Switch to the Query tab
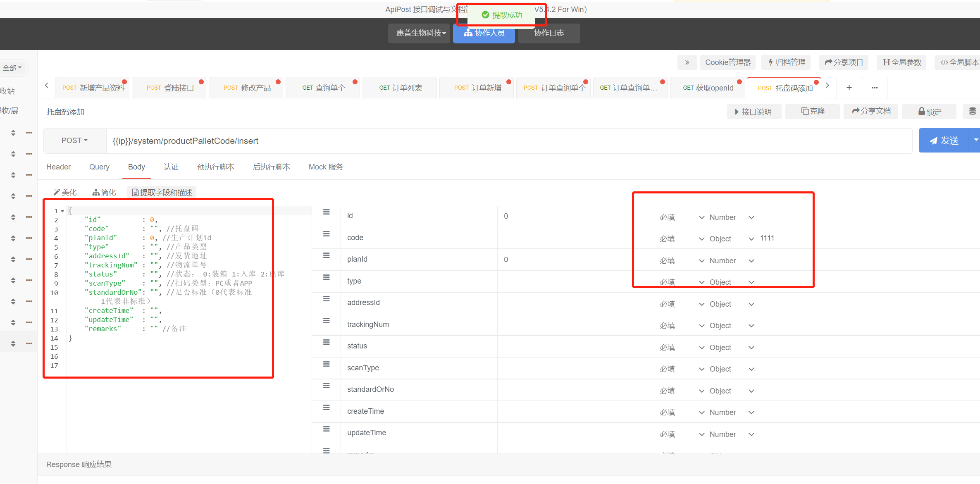The height and width of the screenshot is (484, 980). click(99, 167)
